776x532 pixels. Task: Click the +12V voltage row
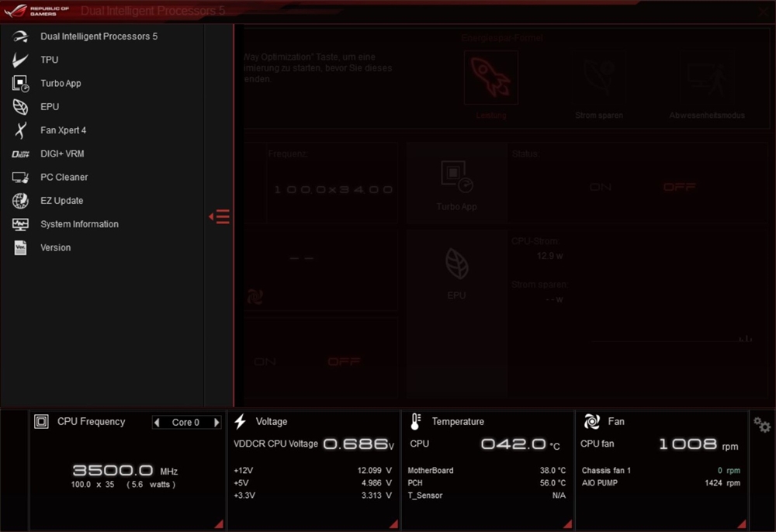[313, 470]
